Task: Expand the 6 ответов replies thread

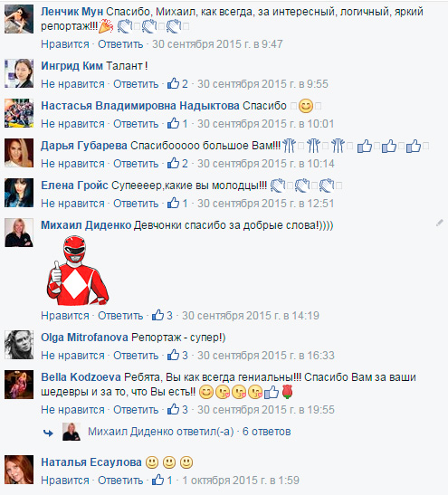Action: point(266,432)
